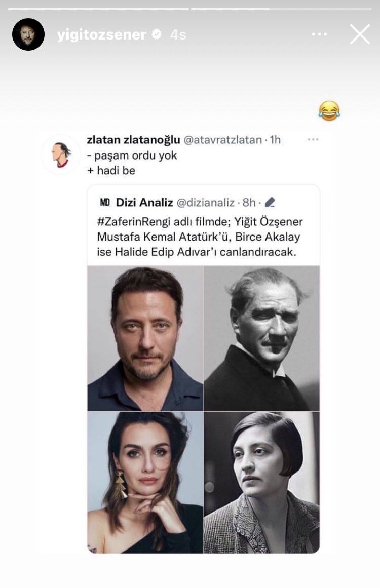Open the story options ellipsis menu

pos(319,33)
